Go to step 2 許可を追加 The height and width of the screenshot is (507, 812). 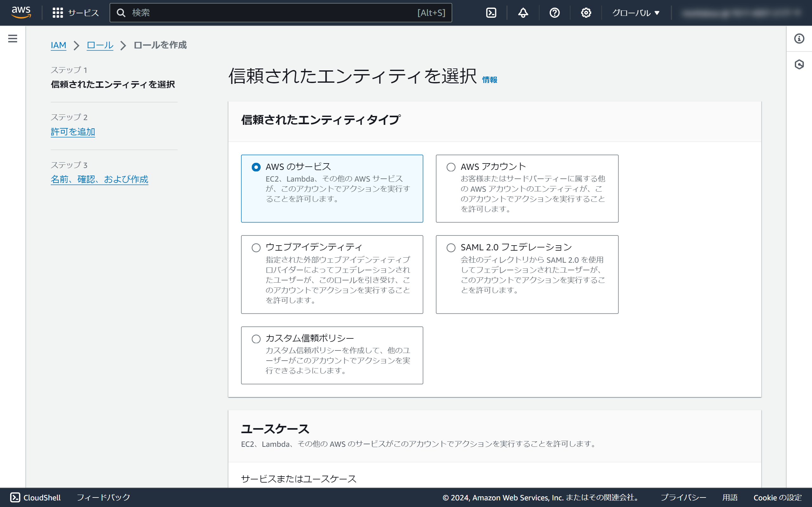click(x=73, y=132)
